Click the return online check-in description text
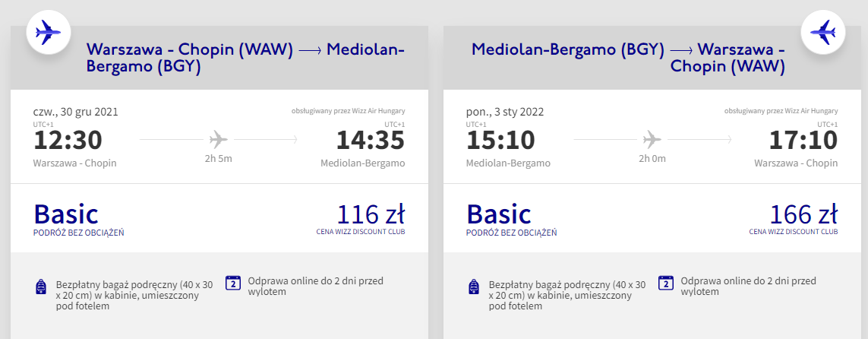Image resolution: width=868 pixels, height=339 pixels. [x=748, y=286]
